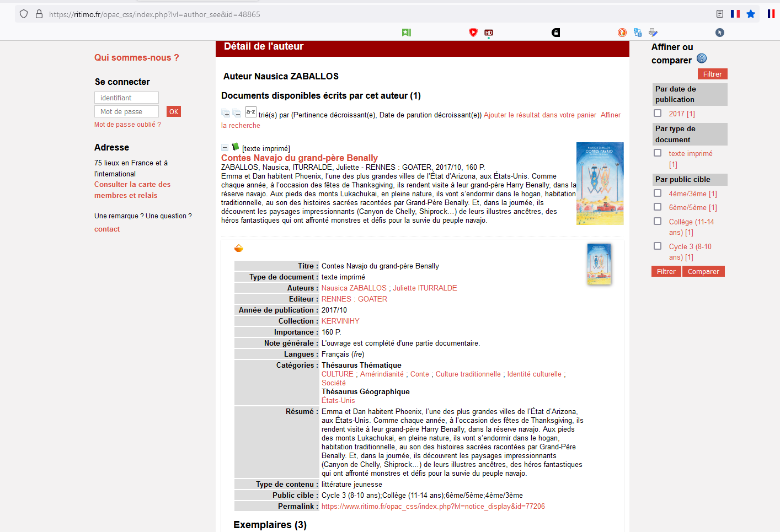Toggle reader view icon in address bar
Image resolution: width=780 pixels, height=532 pixels.
[720, 14]
